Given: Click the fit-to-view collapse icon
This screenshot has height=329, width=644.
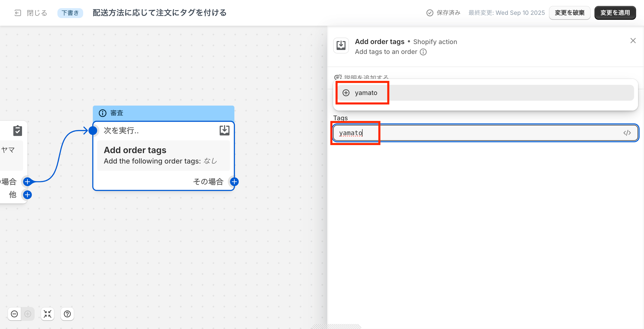Looking at the screenshot, I should tap(47, 314).
